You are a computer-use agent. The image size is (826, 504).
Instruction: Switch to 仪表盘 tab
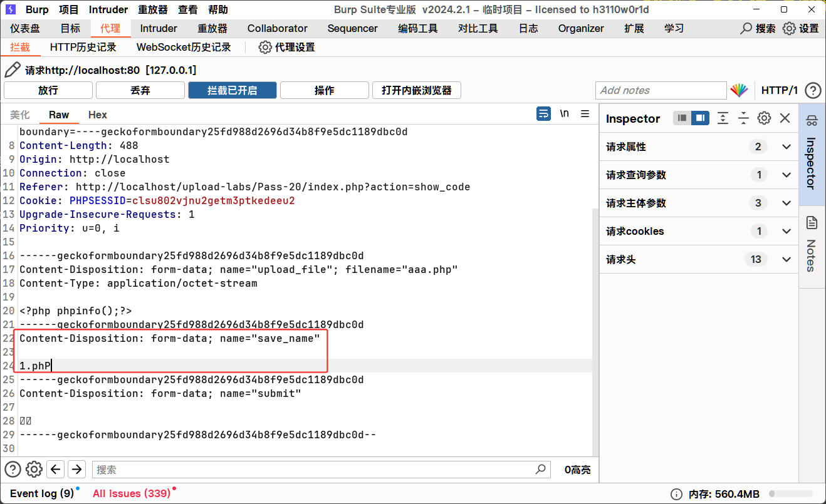(x=25, y=29)
